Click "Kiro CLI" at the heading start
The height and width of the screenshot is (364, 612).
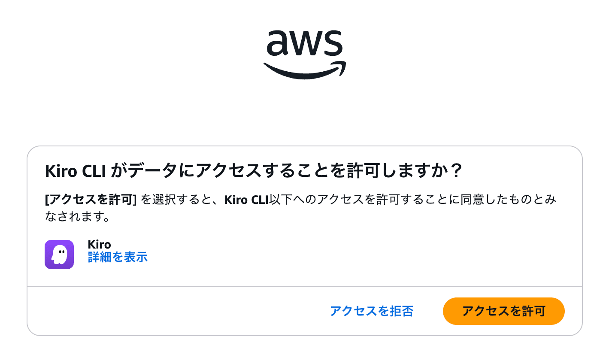pyautogui.click(x=75, y=171)
